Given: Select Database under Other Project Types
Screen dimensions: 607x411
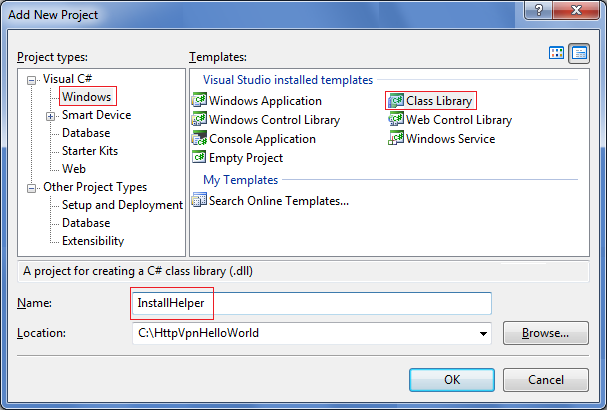Looking at the screenshot, I should click(x=86, y=223).
